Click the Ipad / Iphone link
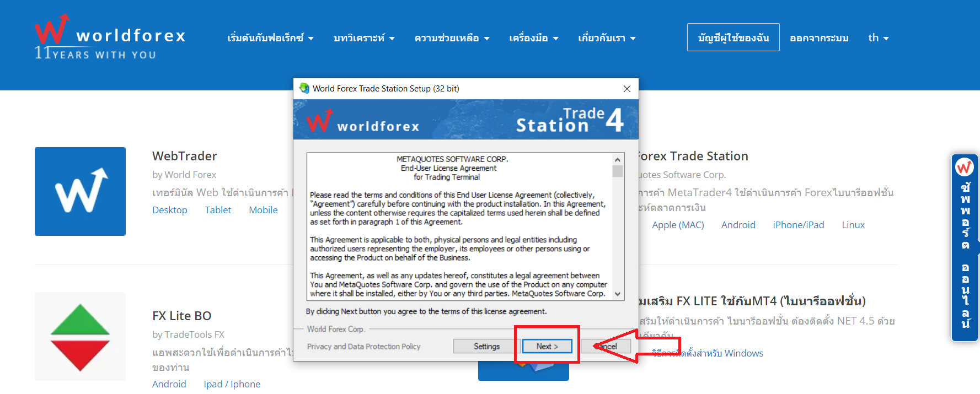This screenshot has height=394, width=980. [232, 384]
